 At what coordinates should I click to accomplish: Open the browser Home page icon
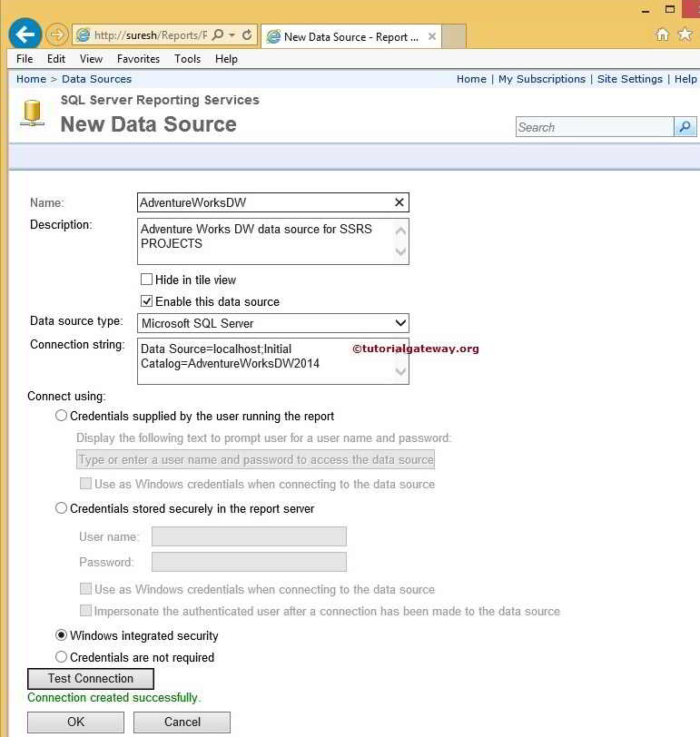tap(662, 34)
